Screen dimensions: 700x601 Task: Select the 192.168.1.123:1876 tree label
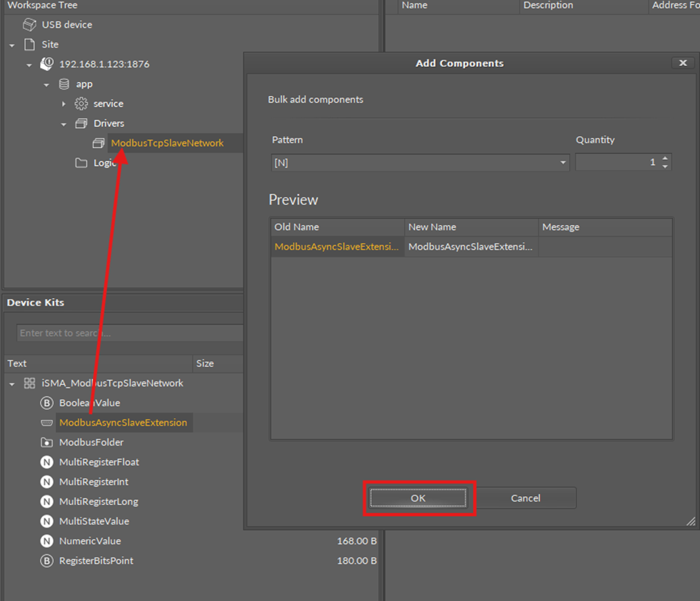coord(104,64)
